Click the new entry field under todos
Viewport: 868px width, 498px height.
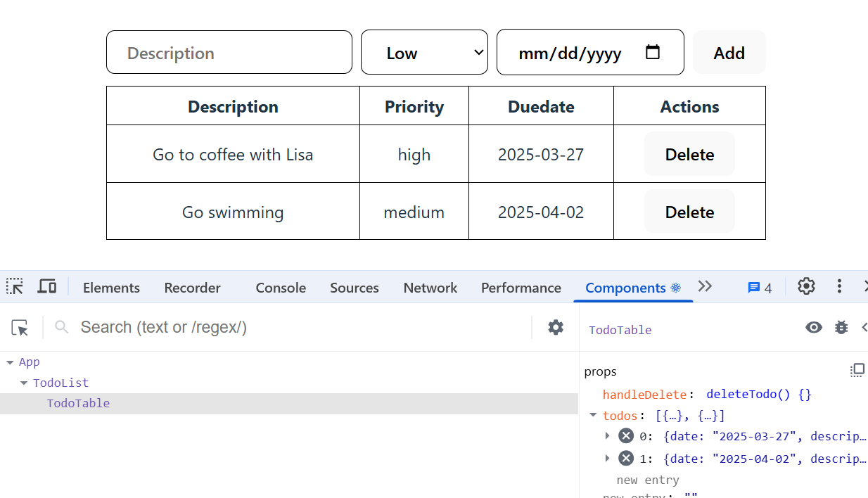click(x=648, y=480)
